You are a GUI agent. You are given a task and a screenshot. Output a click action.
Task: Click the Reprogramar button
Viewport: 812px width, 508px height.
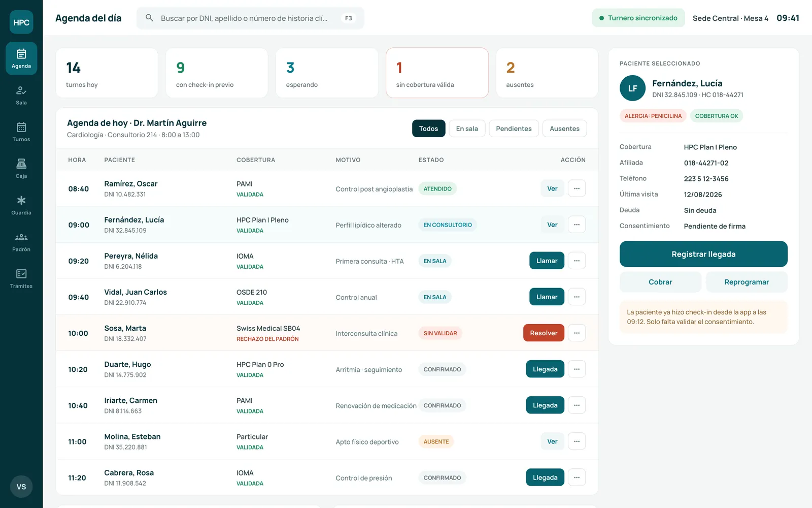(747, 282)
